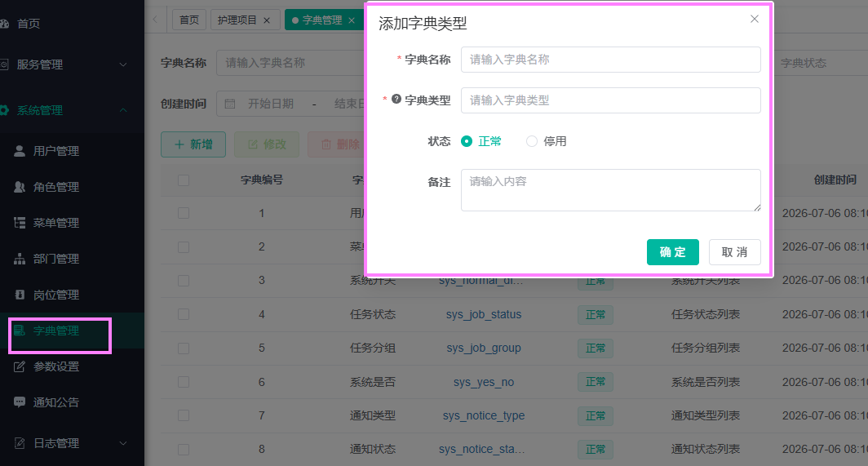
Task: Open 角色管理 in the sidebar
Action: click(56, 187)
